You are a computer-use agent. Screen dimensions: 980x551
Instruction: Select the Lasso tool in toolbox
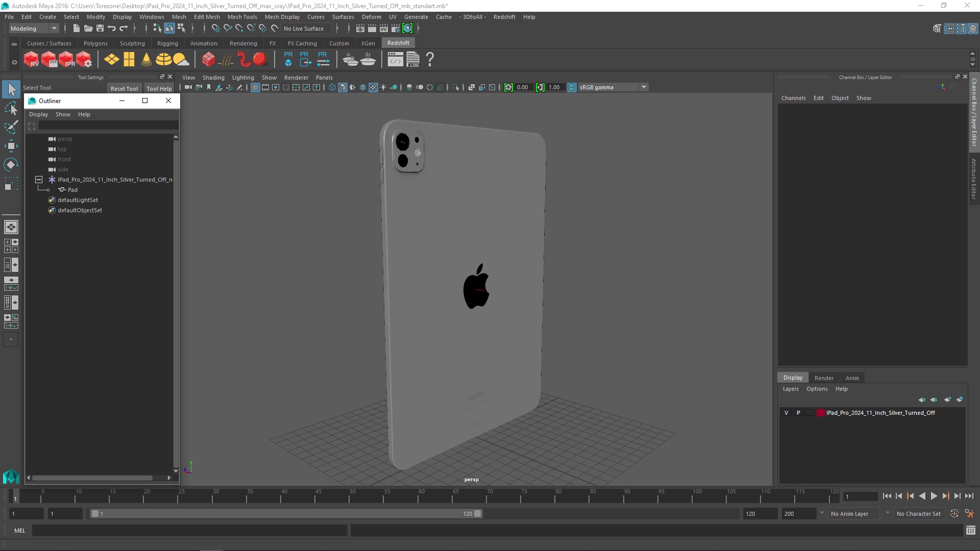coord(11,108)
